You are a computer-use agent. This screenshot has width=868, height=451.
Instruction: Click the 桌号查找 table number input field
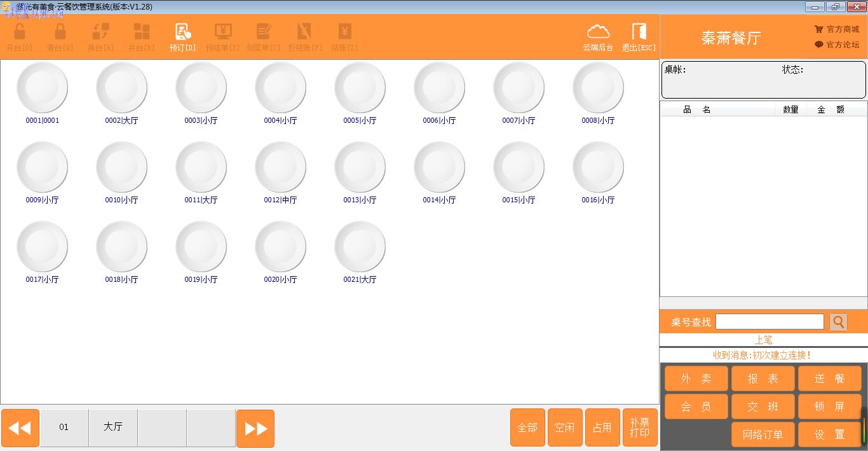coord(769,322)
